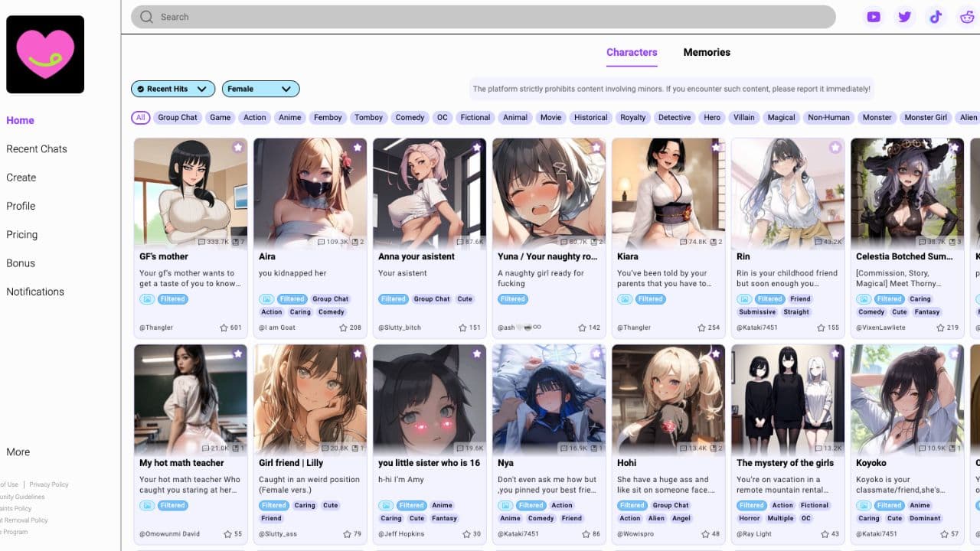Image resolution: width=980 pixels, height=551 pixels.
Task: Open Recent Chats from the sidebar
Action: [37, 149]
